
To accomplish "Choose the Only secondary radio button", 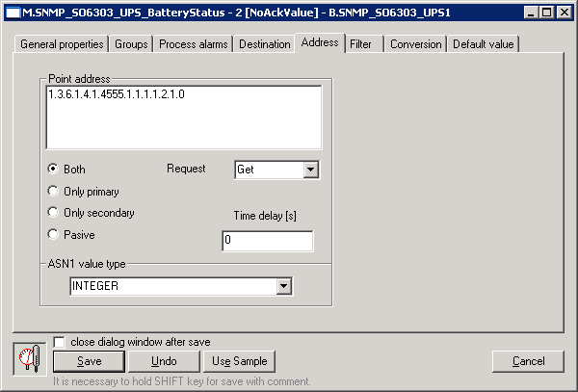I will [53, 212].
